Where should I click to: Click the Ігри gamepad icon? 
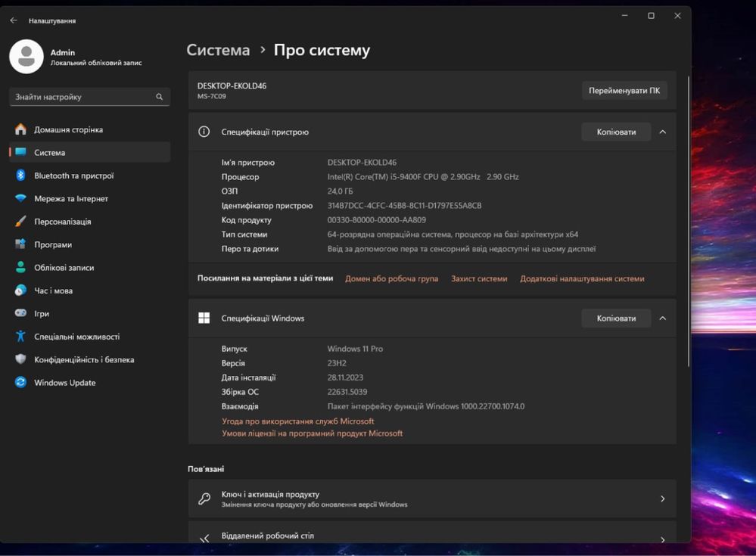coord(20,313)
